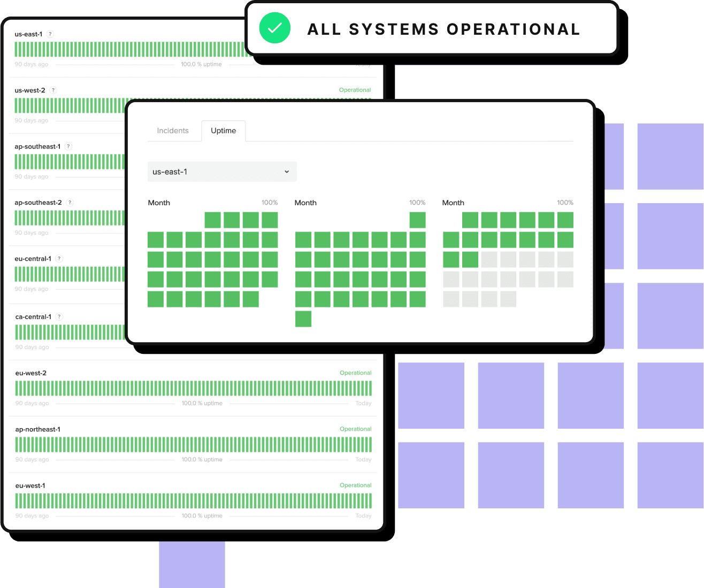The height and width of the screenshot is (588, 704).
Task: Open the help tooltip for ap-southeast-1
Action: 68,146
